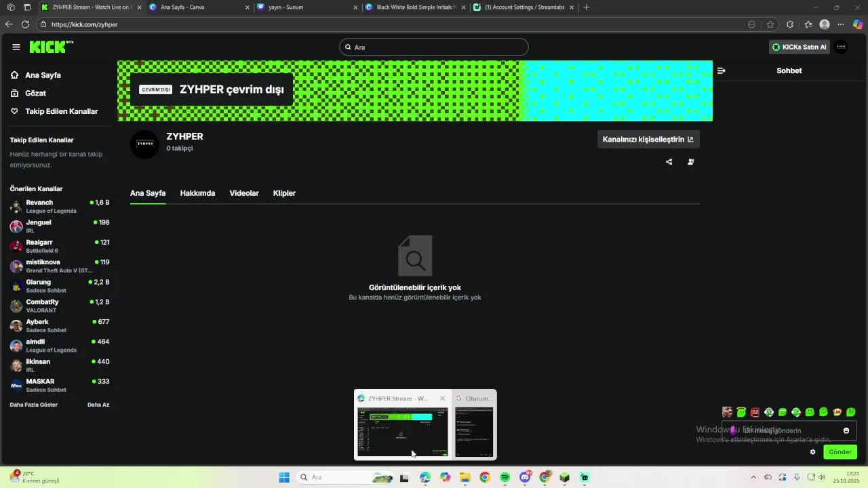
Task: Open the Glarung recommended channel
Action: point(59,286)
